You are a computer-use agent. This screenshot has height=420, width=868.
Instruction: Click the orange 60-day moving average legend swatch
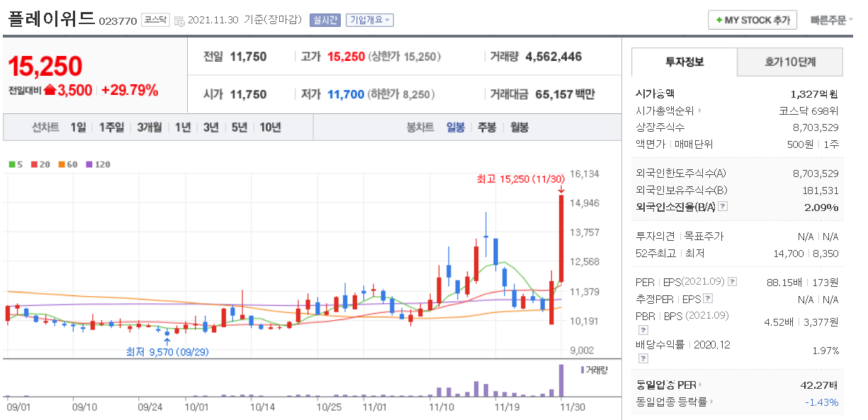[x=62, y=164]
